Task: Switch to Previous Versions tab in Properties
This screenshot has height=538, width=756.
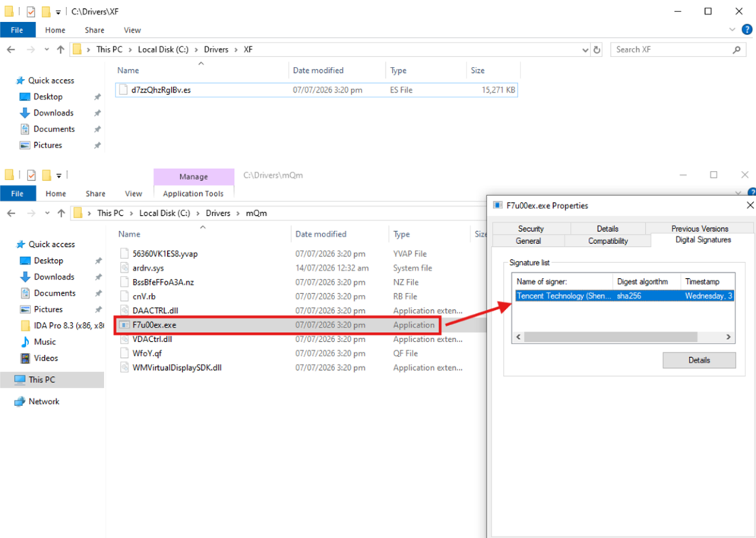Action: [x=700, y=229]
